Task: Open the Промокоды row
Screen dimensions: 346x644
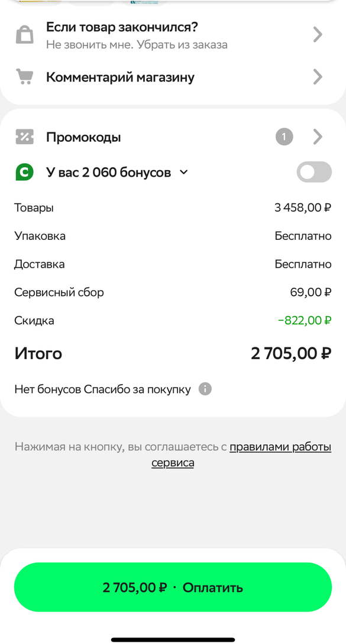Action: pyautogui.click(x=173, y=136)
